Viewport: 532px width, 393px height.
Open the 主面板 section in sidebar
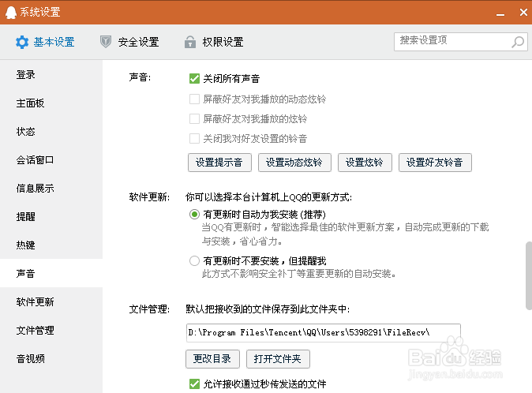click(51, 103)
